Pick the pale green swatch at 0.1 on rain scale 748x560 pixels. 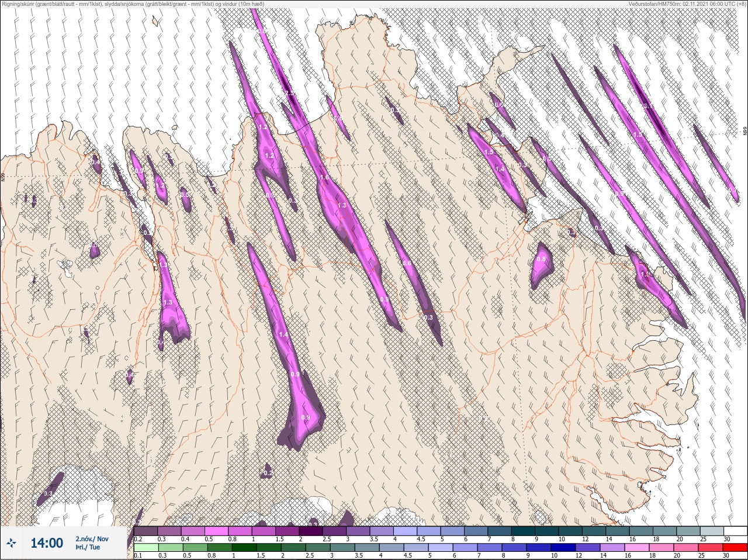click(146, 548)
